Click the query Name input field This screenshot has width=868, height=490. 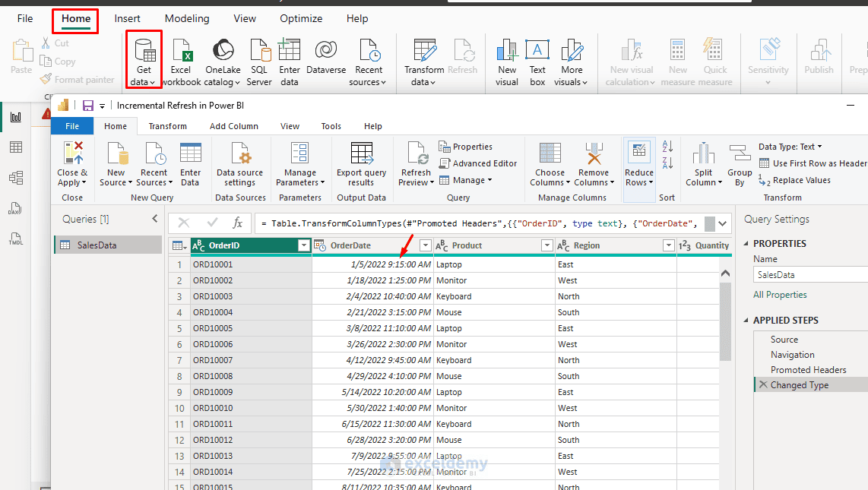[x=810, y=275]
